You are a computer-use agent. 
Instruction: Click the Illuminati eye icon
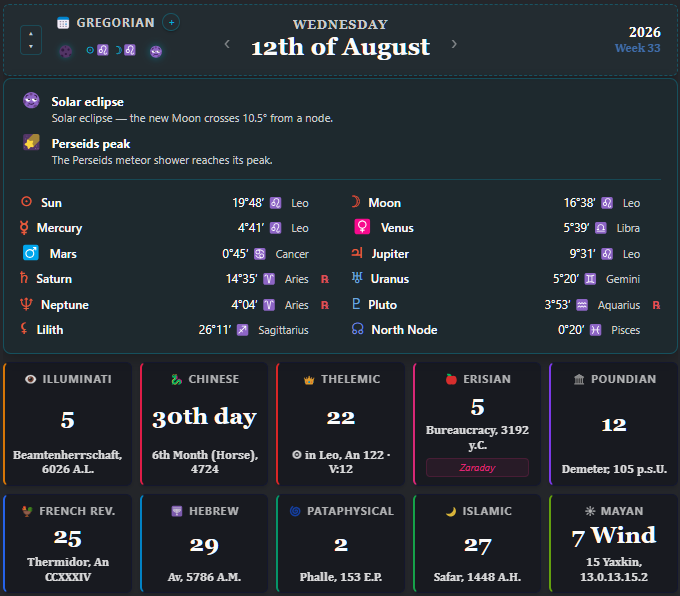click(x=30, y=379)
